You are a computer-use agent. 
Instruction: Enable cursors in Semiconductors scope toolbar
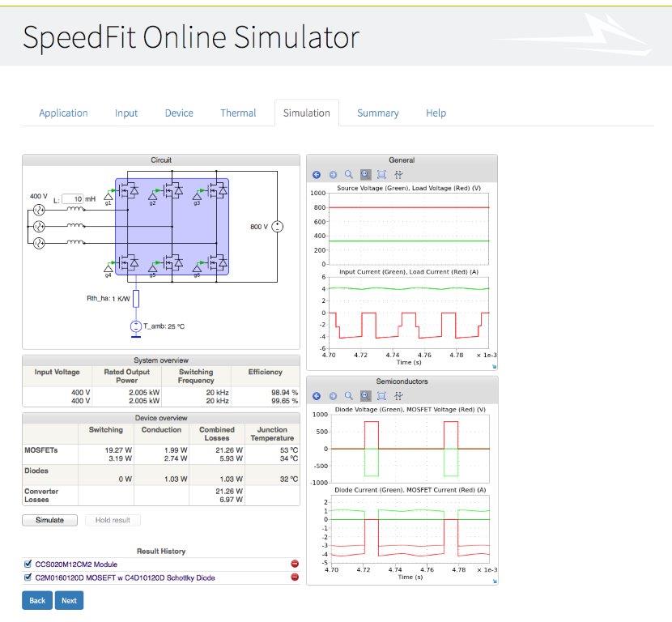[x=398, y=396]
